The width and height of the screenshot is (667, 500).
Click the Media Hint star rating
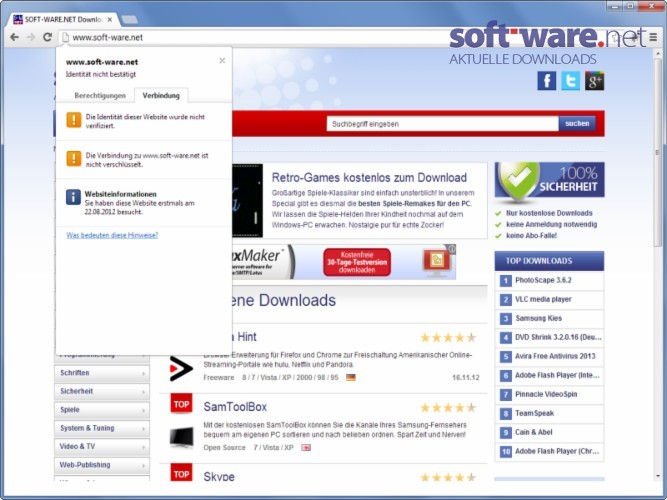coord(448,338)
